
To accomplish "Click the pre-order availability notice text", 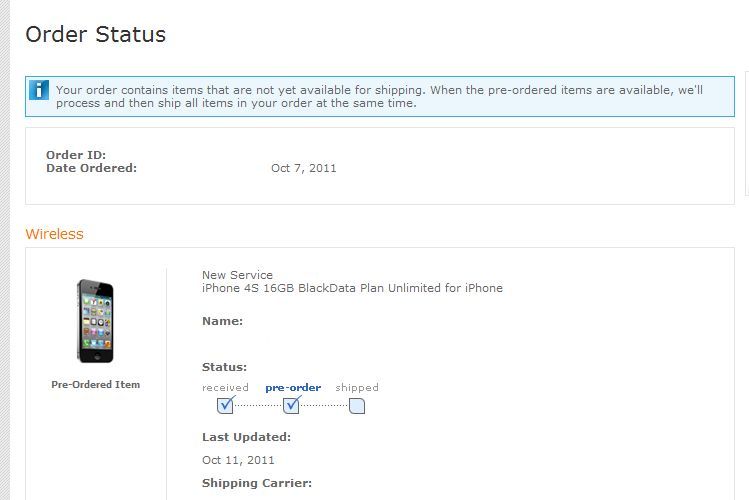I will [x=379, y=96].
